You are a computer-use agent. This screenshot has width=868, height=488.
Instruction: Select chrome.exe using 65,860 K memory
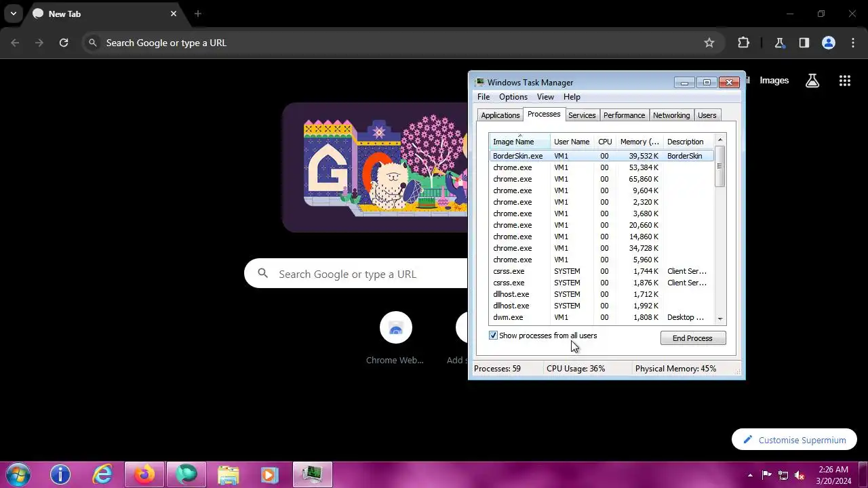coord(601,179)
